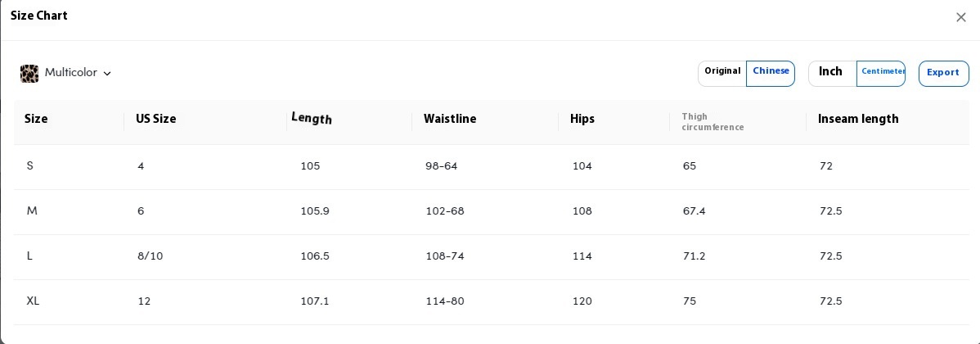Image resolution: width=980 pixels, height=344 pixels.
Task: Close the Size Chart dialog
Action: click(x=961, y=17)
